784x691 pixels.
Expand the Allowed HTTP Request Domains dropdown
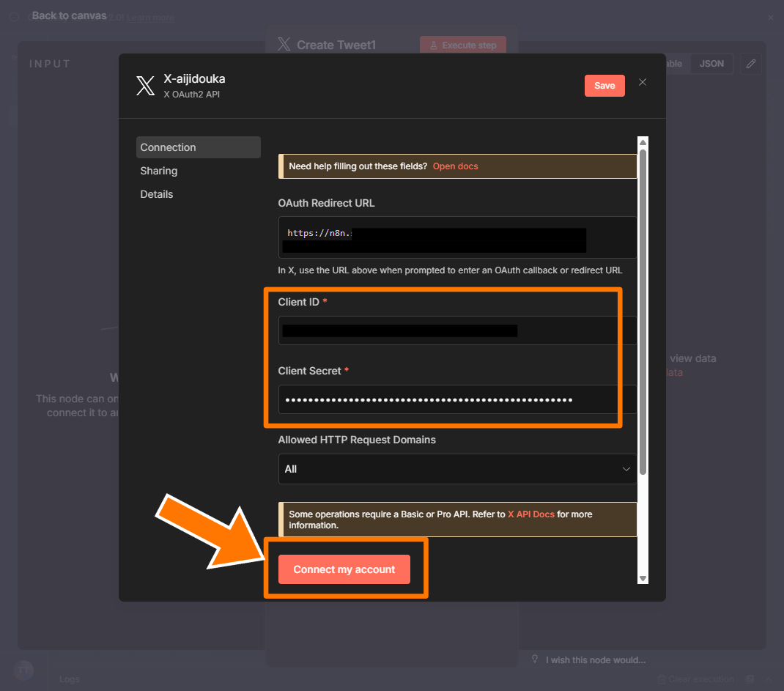click(457, 469)
